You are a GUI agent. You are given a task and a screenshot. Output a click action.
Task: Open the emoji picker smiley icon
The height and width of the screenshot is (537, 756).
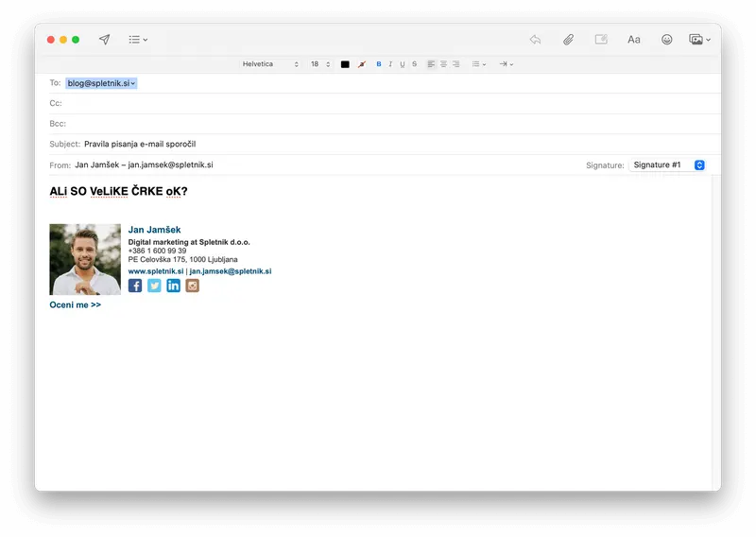tap(666, 40)
